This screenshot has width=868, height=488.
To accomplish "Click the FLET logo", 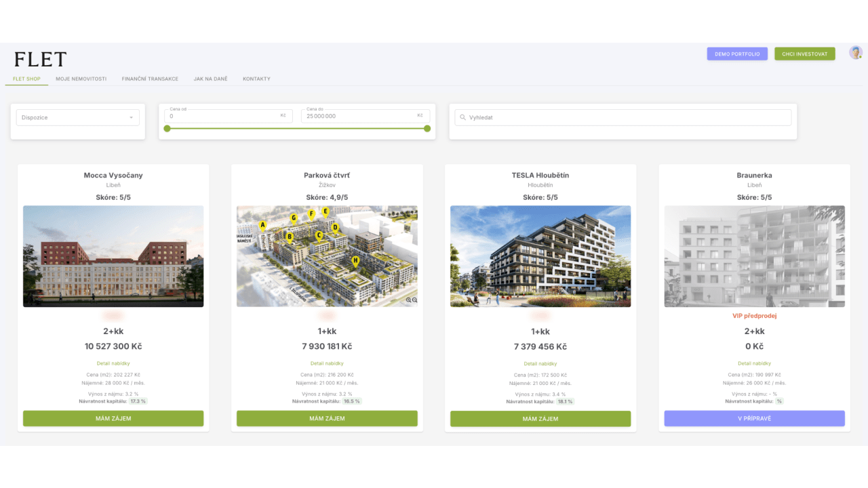I will pyautogui.click(x=40, y=59).
